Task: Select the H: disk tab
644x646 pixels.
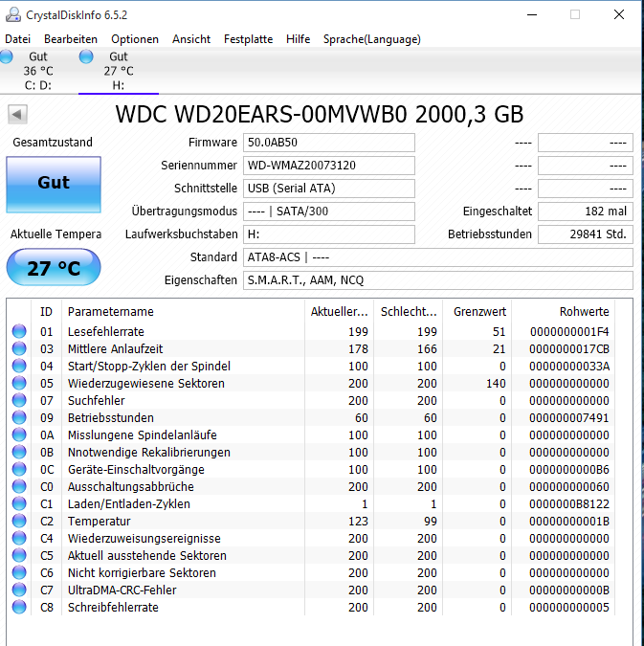Action: (119, 71)
